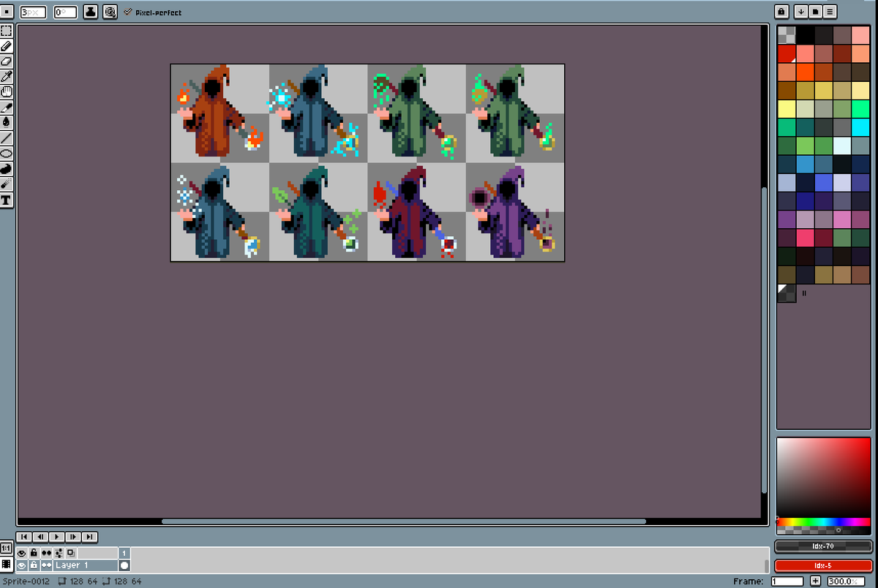Toggle visibility of all layers in header
This screenshot has height=588, width=878.
pos(22,553)
